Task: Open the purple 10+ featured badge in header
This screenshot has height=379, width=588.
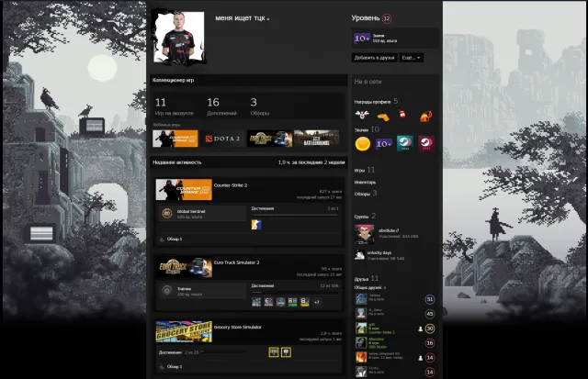Action: point(362,39)
